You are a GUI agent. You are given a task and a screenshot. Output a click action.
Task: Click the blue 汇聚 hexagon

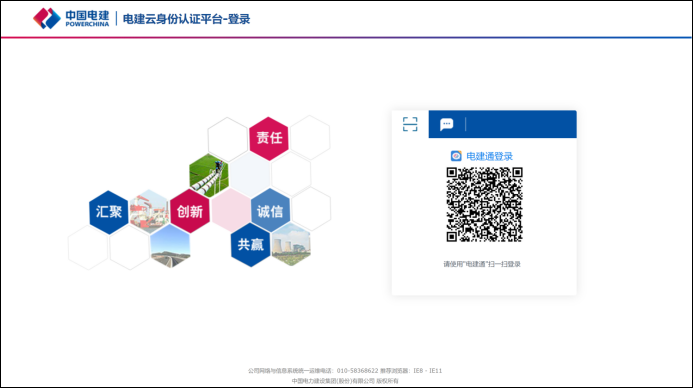108,212
